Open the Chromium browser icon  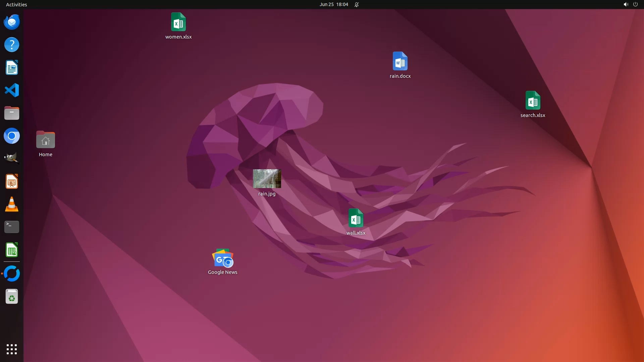(x=12, y=136)
